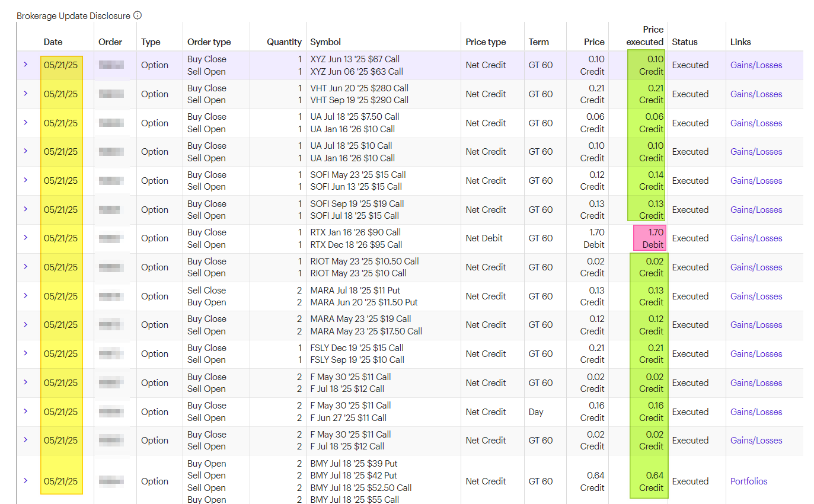Click the Price executed column header
This screenshot has height=504, width=814.
coord(645,36)
